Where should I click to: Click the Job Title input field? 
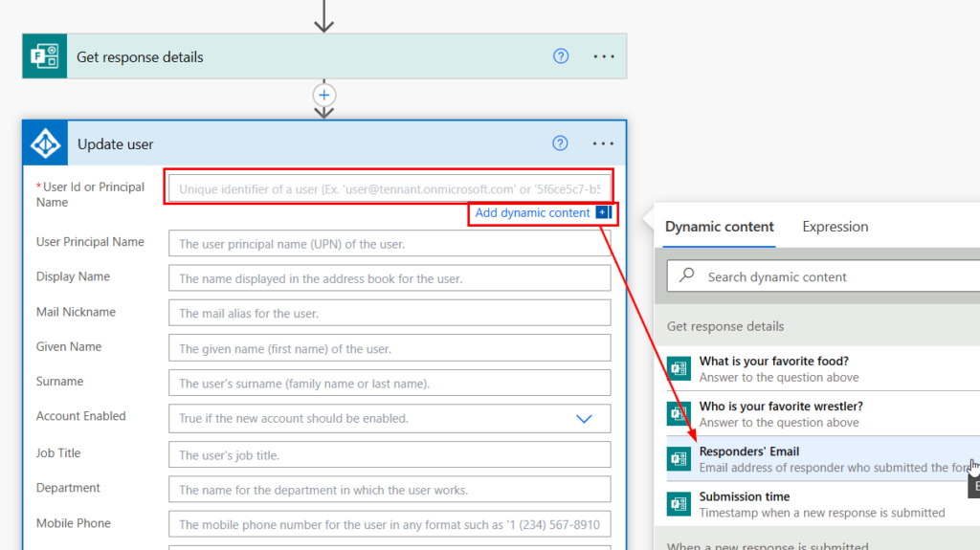click(x=390, y=454)
